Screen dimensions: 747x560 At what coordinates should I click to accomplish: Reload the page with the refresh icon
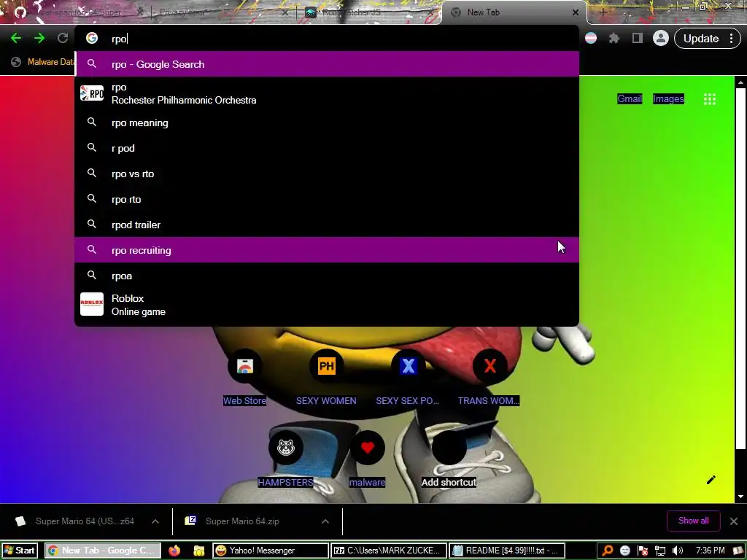click(63, 38)
